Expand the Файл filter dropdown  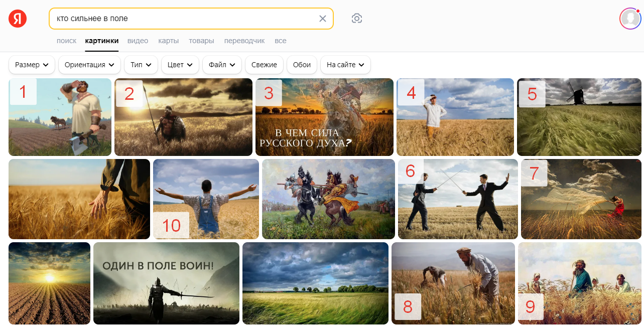click(222, 65)
